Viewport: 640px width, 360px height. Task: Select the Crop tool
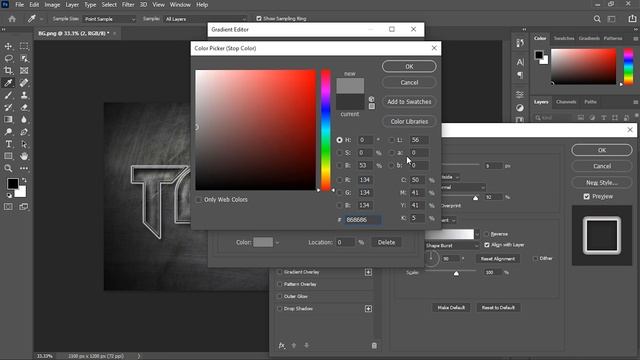[x=8, y=71]
